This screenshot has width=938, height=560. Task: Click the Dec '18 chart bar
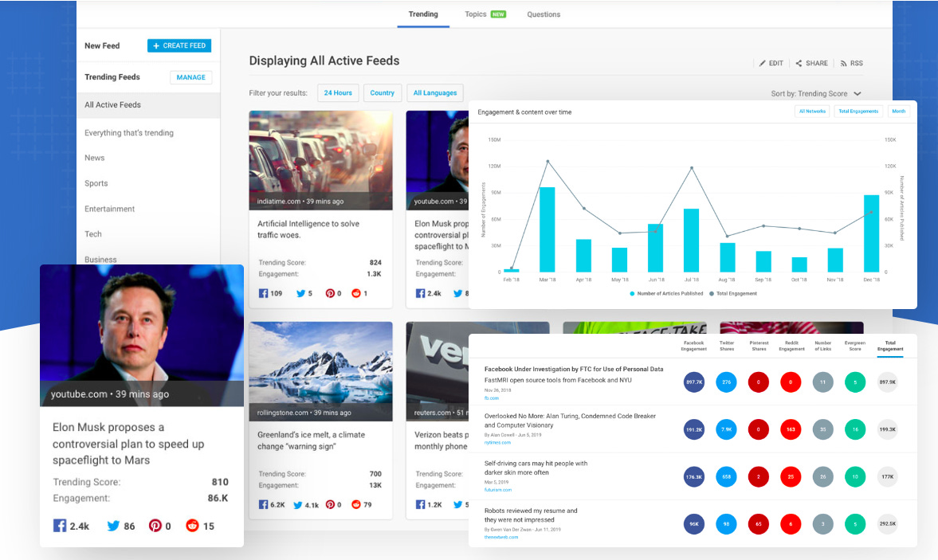871,233
